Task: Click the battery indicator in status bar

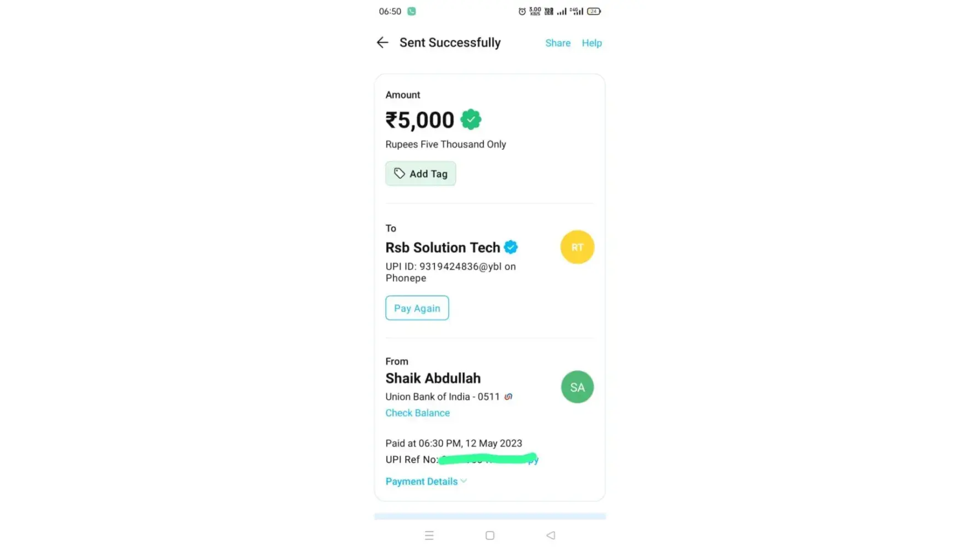Action: pyautogui.click(x=594, y=11)
